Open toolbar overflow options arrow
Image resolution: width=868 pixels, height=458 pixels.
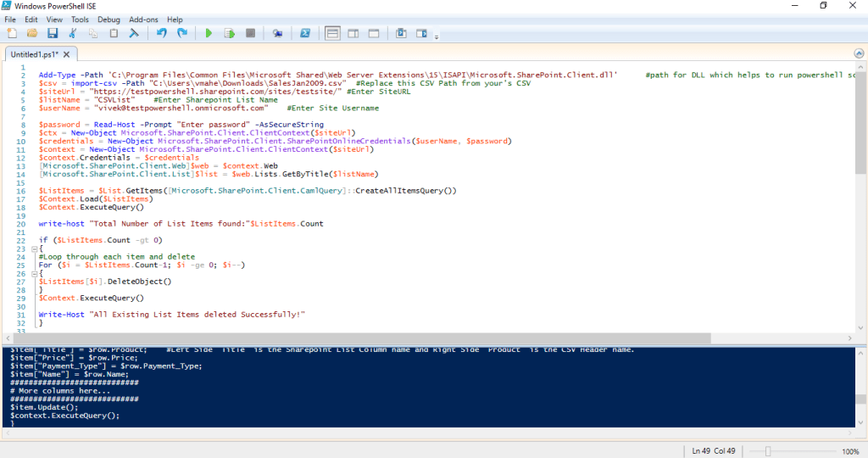tap(437, 37)
